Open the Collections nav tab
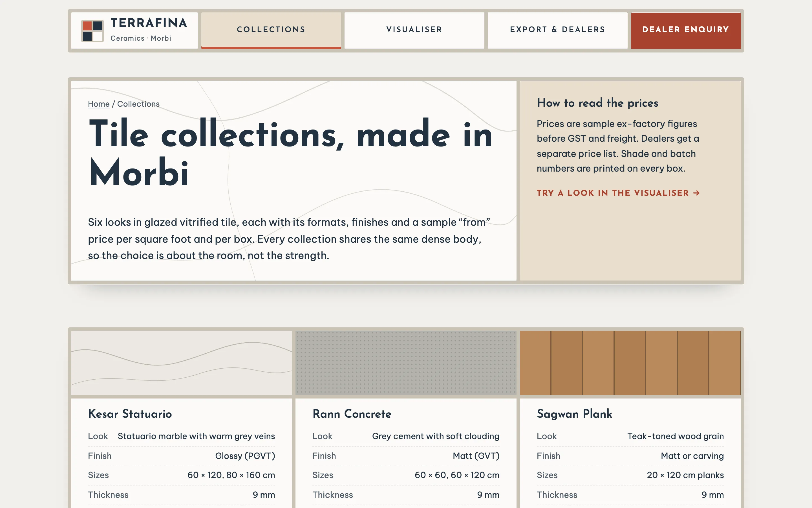Image resolution: width=812 pixels, height=508 pixels. pyautogui.click(x=271, y=30)
